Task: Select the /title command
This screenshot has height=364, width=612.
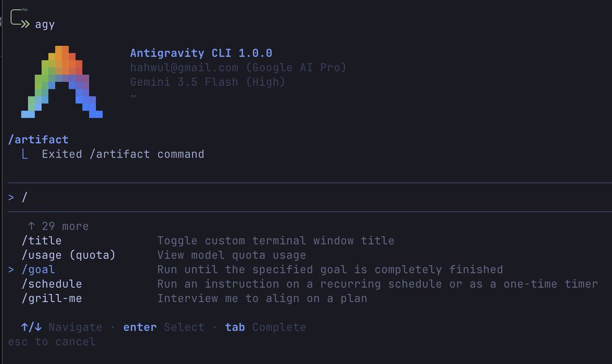Action: 41,241
